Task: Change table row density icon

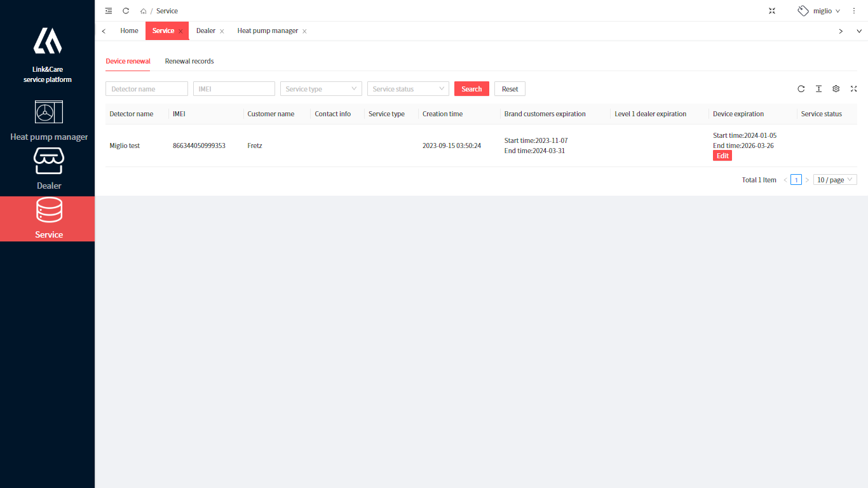Action: [x=818, y=89]
